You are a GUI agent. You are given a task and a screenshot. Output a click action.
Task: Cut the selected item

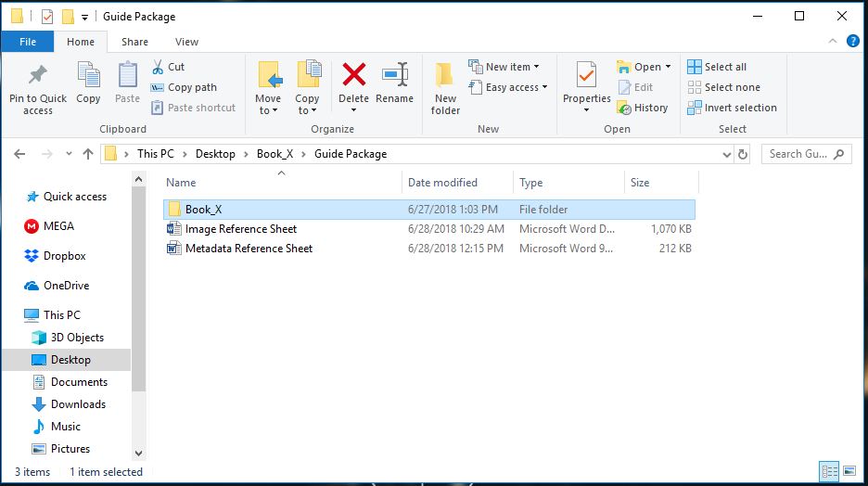[x=168, y=67]
